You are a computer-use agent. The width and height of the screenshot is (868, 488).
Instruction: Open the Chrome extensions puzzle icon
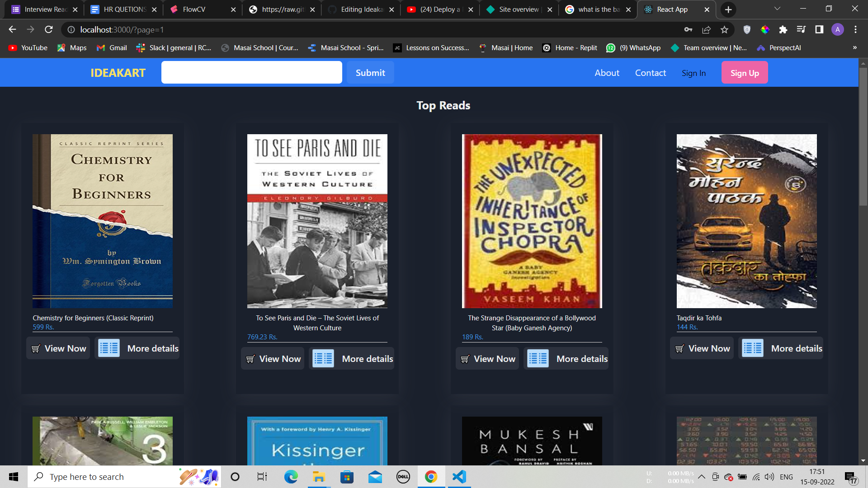pos(783,30)
